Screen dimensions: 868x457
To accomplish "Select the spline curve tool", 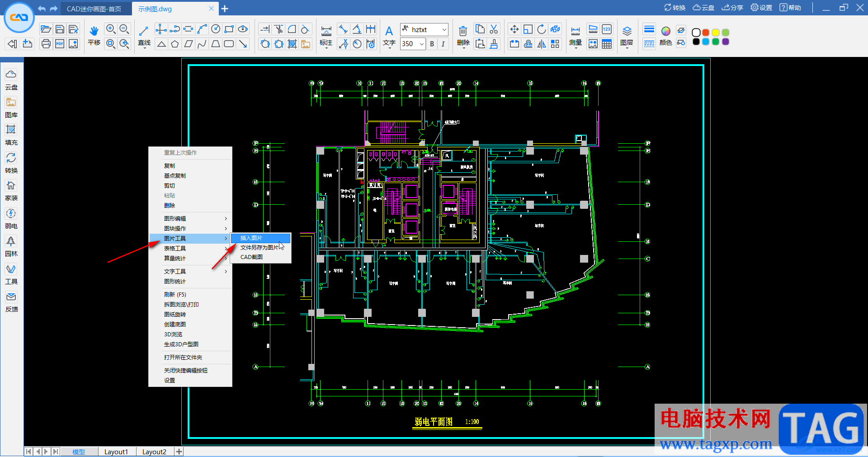I will pos(202,44).
